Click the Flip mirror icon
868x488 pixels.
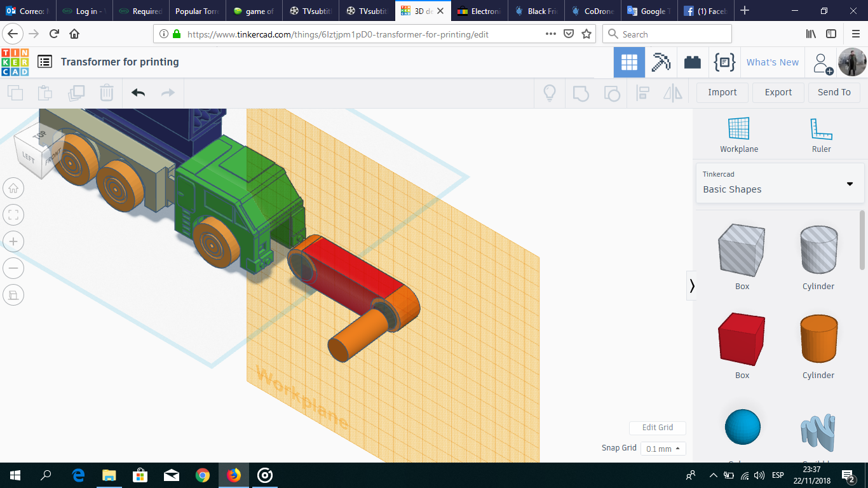(673, 93)
